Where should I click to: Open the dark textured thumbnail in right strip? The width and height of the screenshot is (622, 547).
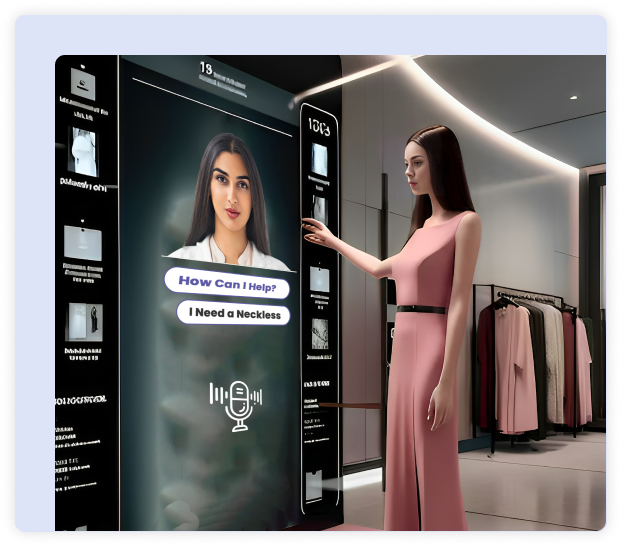click(x=320, y=334)
